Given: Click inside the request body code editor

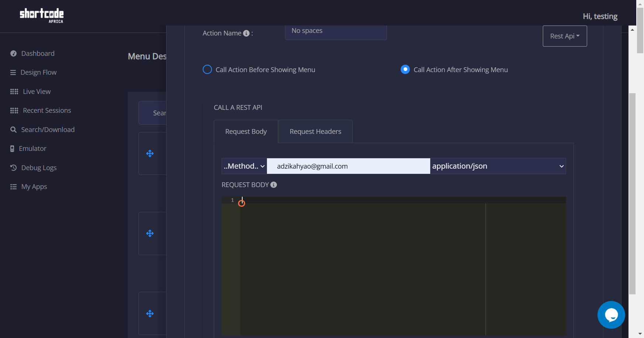Looking at the screenshot, I should pos(402,266).
